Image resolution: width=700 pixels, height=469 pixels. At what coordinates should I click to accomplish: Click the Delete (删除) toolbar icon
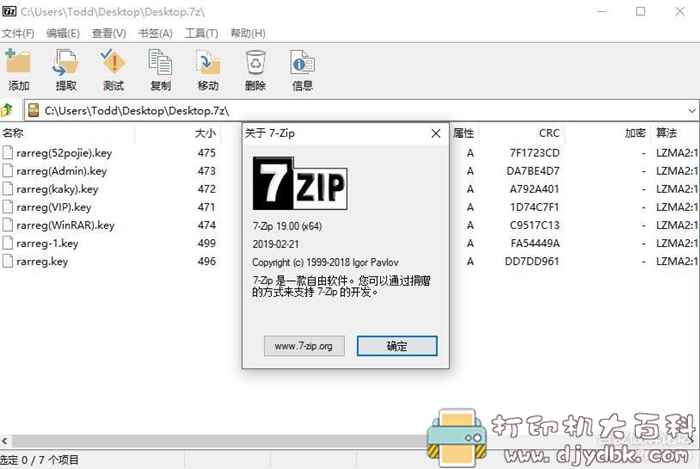tap(255, 62)
